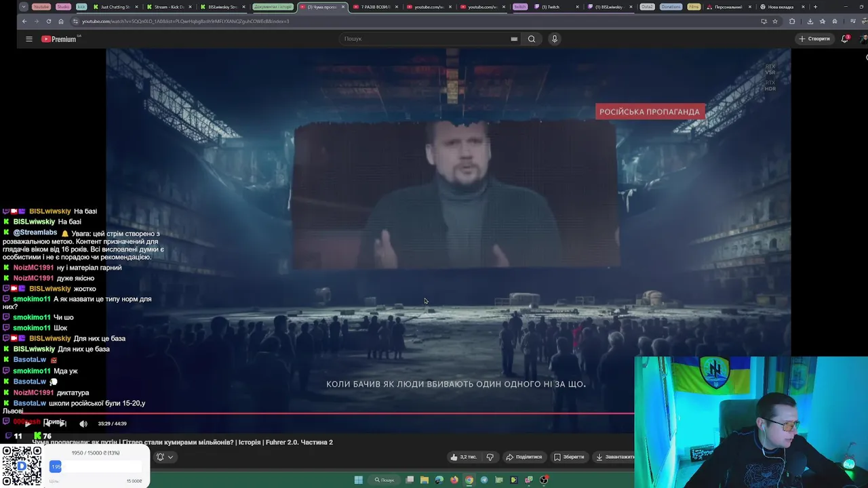Switch to '7 РАЗІВ' YouTube tab
This screenshot has width=868, height=488.
pos(375,7)
